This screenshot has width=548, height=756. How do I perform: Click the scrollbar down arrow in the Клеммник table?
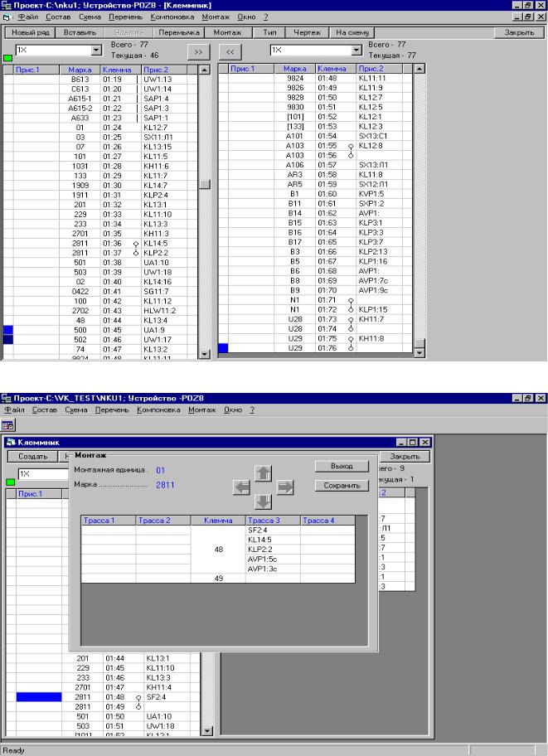[206, 731]
